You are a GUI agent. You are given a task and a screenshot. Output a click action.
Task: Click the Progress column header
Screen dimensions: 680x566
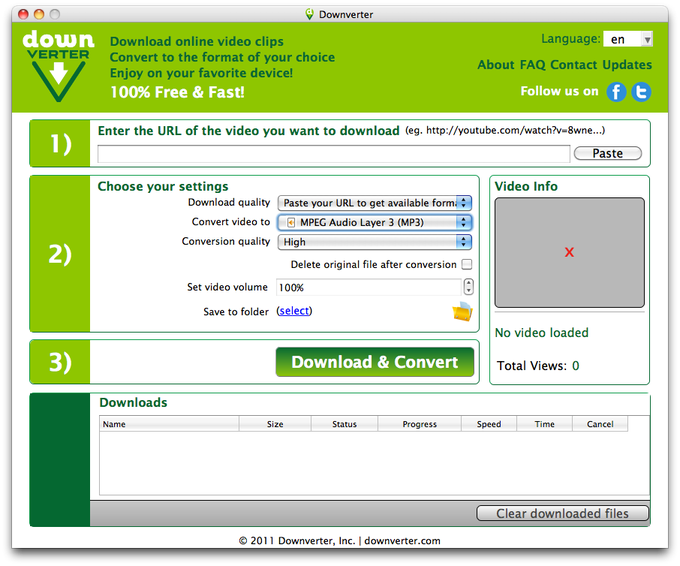(x=419, y=424)
